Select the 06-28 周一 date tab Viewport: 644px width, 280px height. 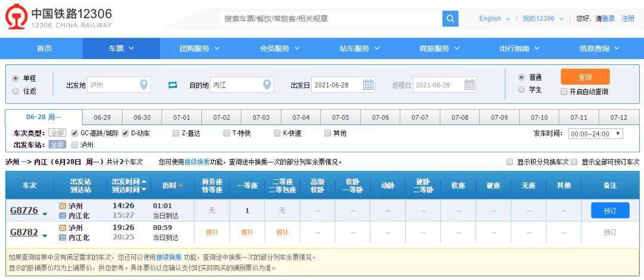point(44,117)
